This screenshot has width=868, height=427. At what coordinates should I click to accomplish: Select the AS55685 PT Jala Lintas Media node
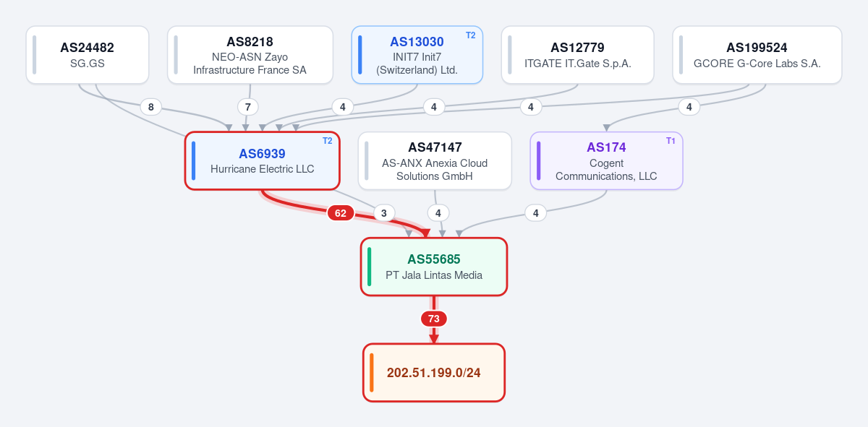(434, 267)
